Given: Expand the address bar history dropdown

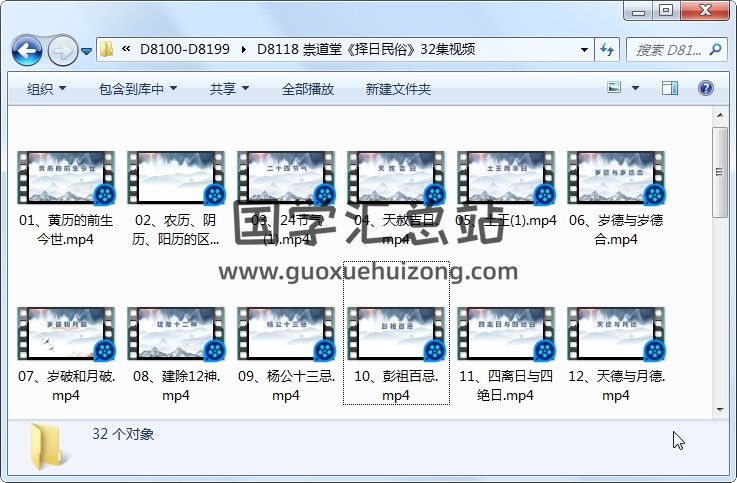Looking at the screenshot, I should pos(584,49).
